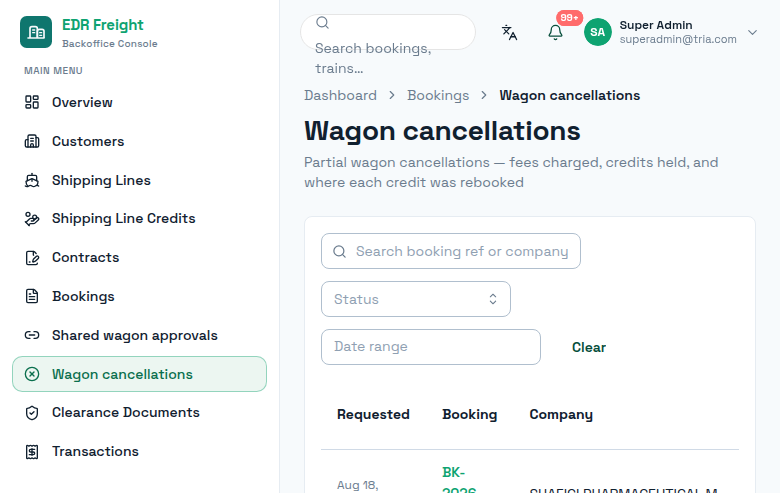Click the Bookings breadcrumb link

point(438,96)
